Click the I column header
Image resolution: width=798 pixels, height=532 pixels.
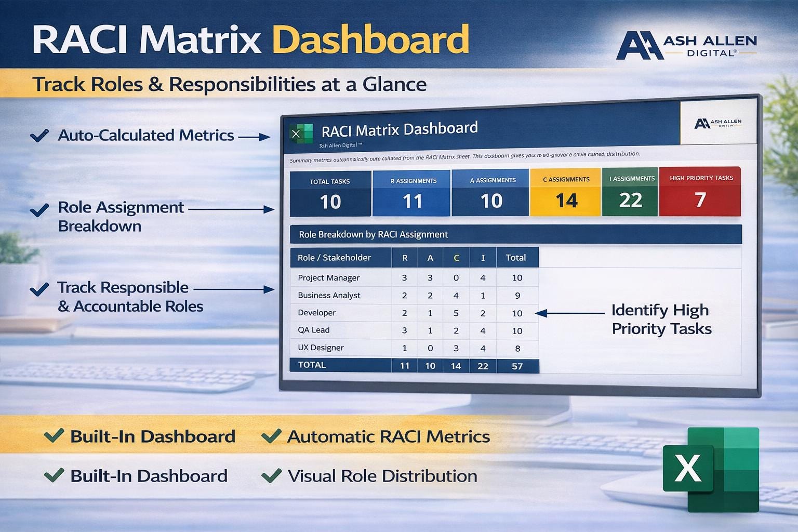coord(483,258)
